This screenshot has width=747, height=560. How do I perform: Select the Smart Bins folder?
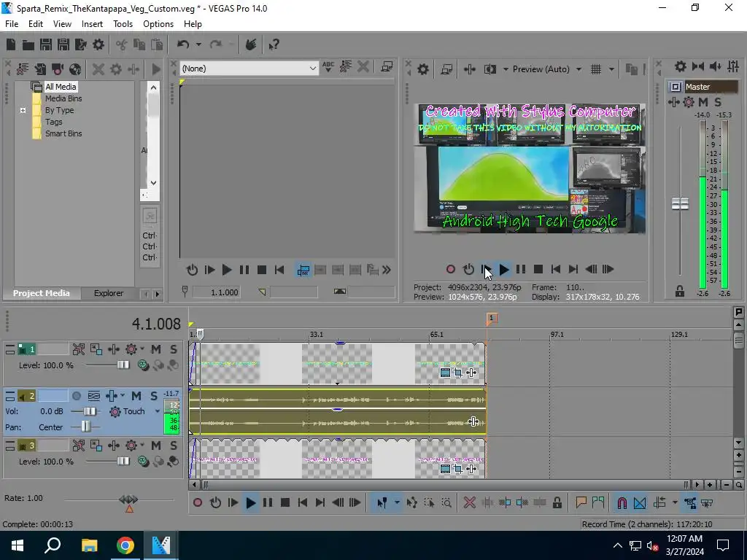coord(63,133)
